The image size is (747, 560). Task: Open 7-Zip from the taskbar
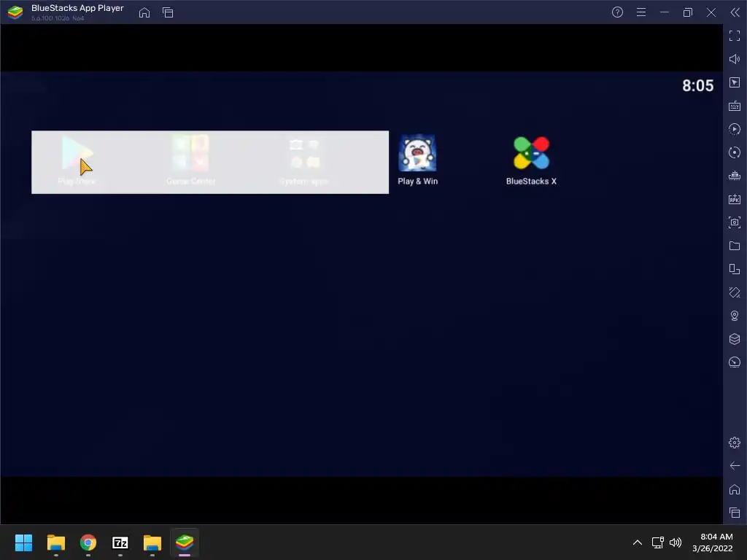(120, 542)
